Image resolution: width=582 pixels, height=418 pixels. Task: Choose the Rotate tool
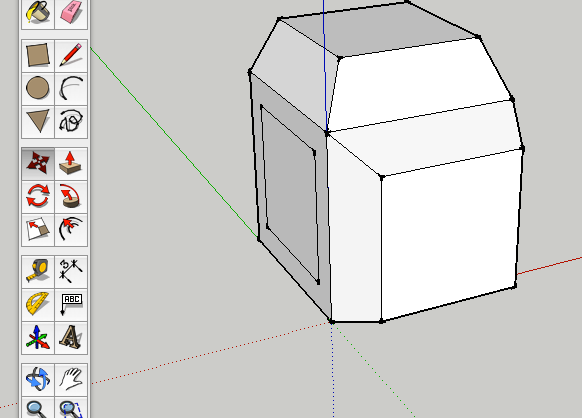tap(38, 197)
